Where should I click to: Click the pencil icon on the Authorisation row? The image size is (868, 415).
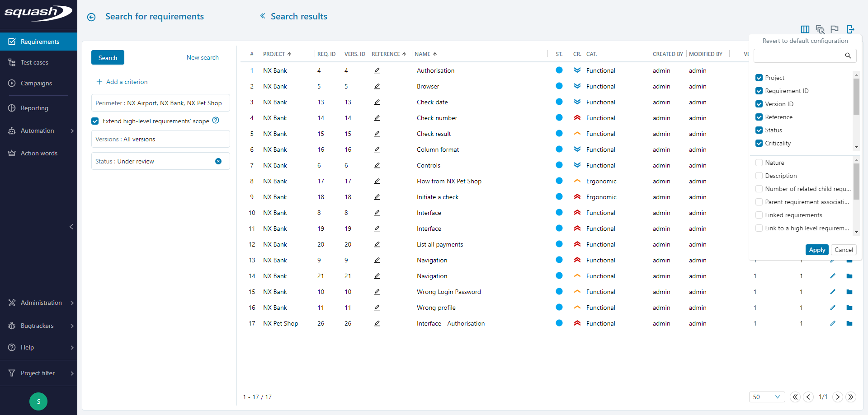[x=377, y=70]
